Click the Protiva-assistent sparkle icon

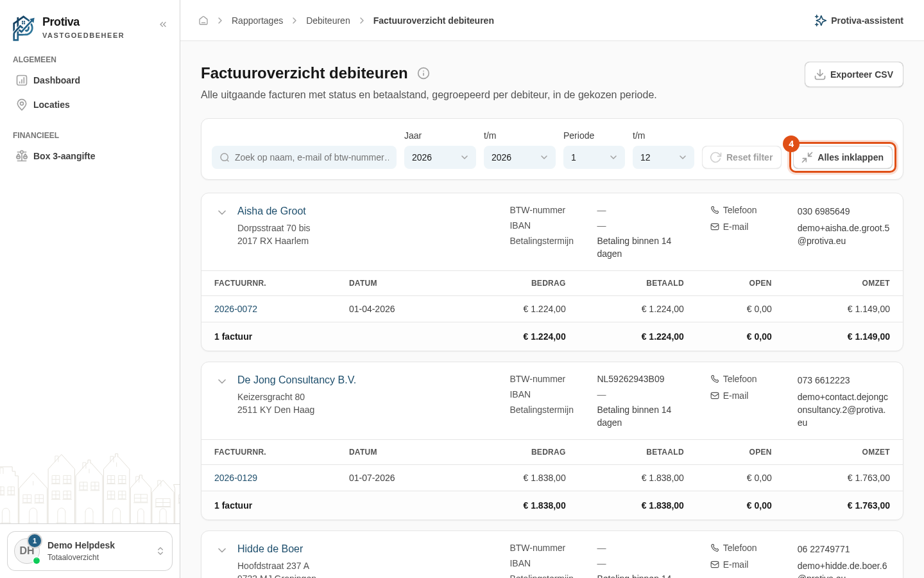[x=820, y=21]
